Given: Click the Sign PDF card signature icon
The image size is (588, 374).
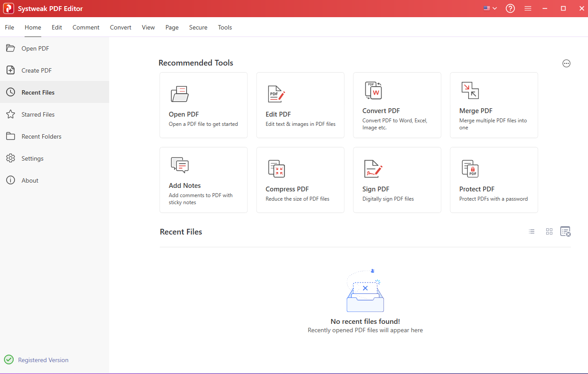Looking at the screenshot, I should pyautogui.click(x=373, y=169).
